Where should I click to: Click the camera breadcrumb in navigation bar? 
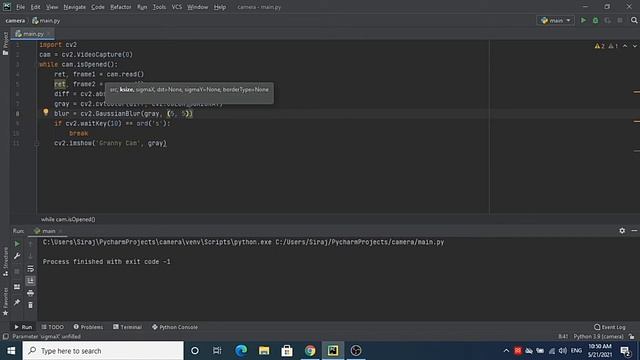pos(15,20)
